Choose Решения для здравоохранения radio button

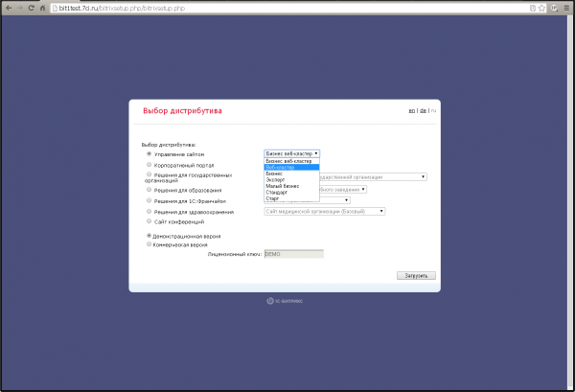[149, 212]
